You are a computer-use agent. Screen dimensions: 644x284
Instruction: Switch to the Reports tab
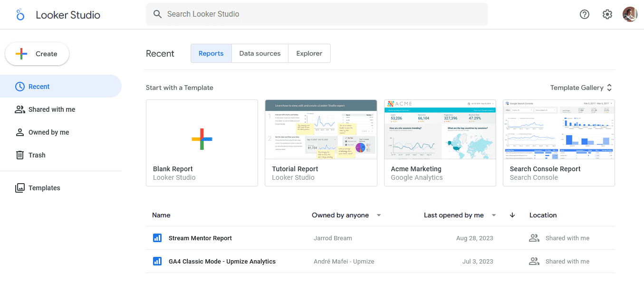click(x=211, y=53)
